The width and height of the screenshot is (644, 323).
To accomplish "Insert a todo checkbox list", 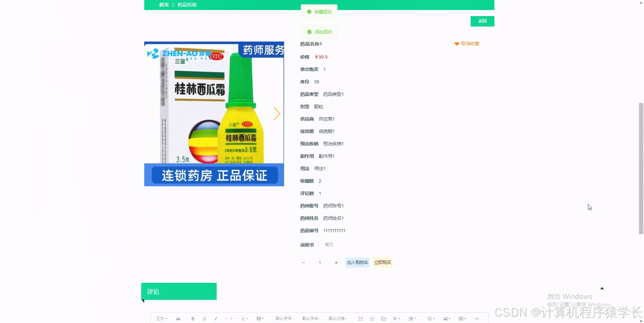I will click(383, 319).
